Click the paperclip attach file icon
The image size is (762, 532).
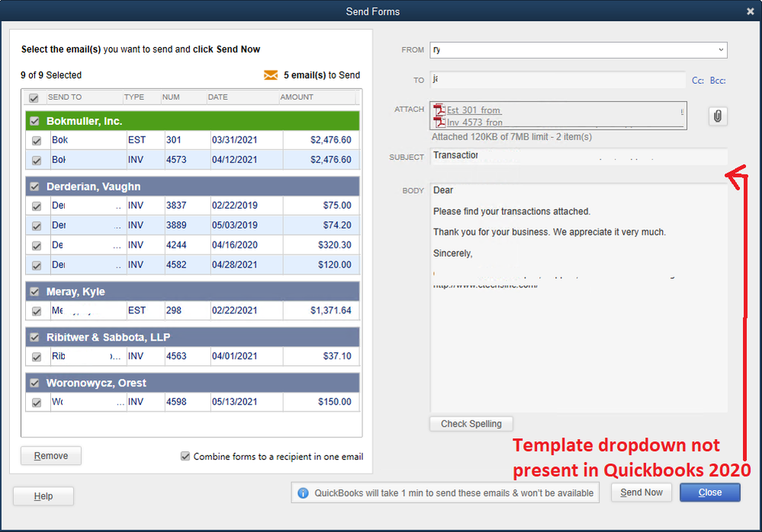[717, 116]
